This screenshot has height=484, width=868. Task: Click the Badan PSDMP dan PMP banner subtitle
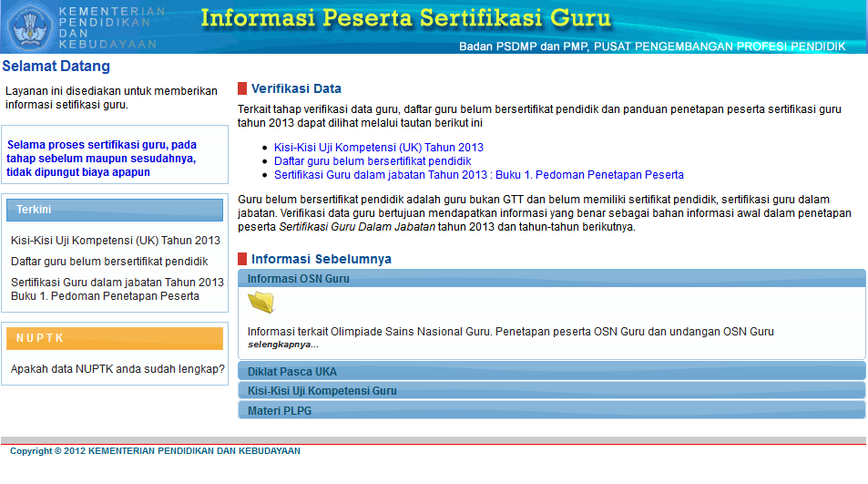click(652, 46)
